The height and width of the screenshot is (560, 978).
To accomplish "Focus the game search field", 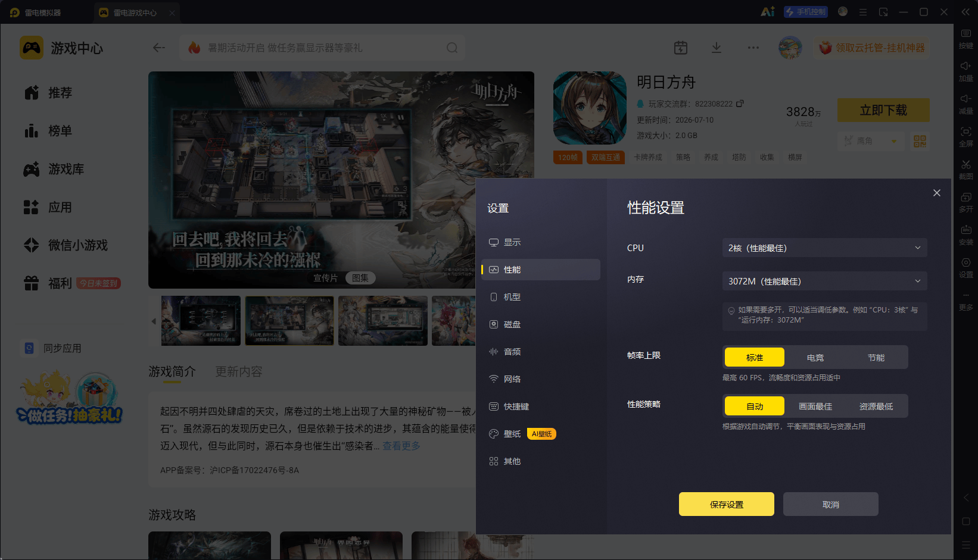I will tap(322, 48).
